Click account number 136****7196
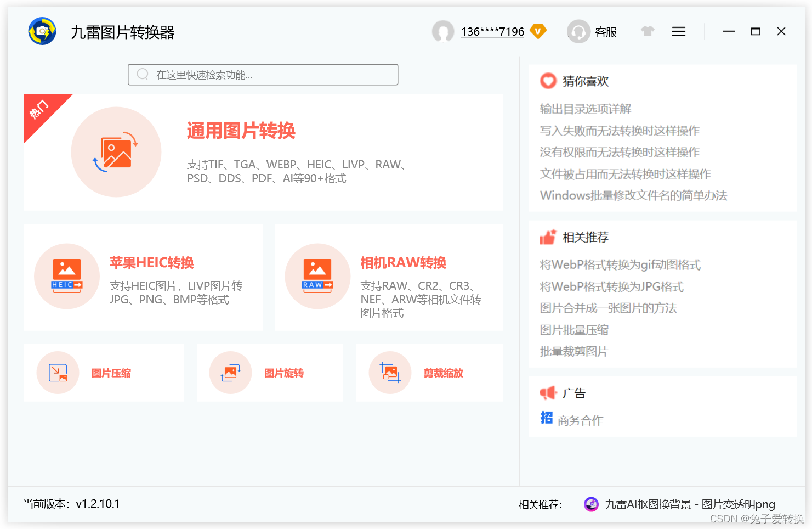The width and height of the screenshot is (812, 529). 492,31
